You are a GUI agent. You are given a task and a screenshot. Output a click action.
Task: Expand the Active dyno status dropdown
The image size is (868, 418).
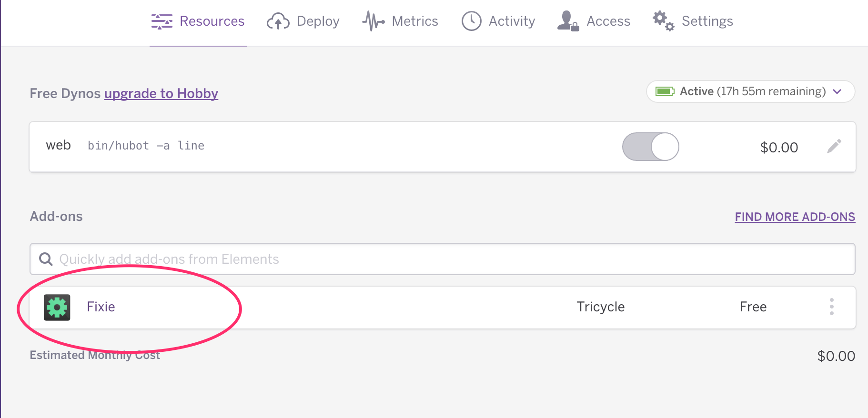coord(838,91)
